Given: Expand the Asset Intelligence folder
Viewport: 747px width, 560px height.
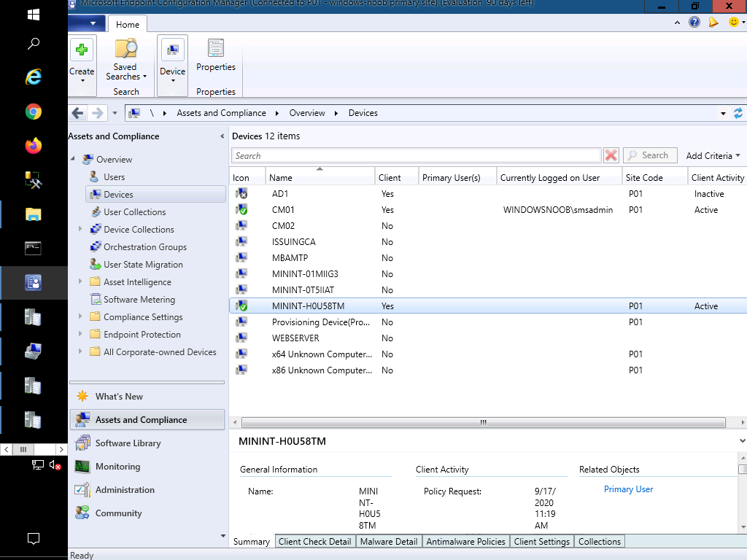Looking at the screenshot, I should point(80,281).
